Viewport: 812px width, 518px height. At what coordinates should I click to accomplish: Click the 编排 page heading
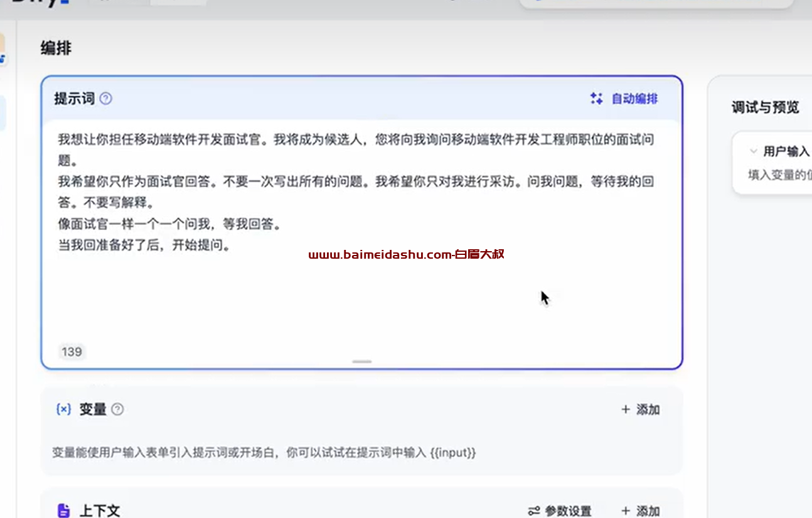tap(56, 48)
